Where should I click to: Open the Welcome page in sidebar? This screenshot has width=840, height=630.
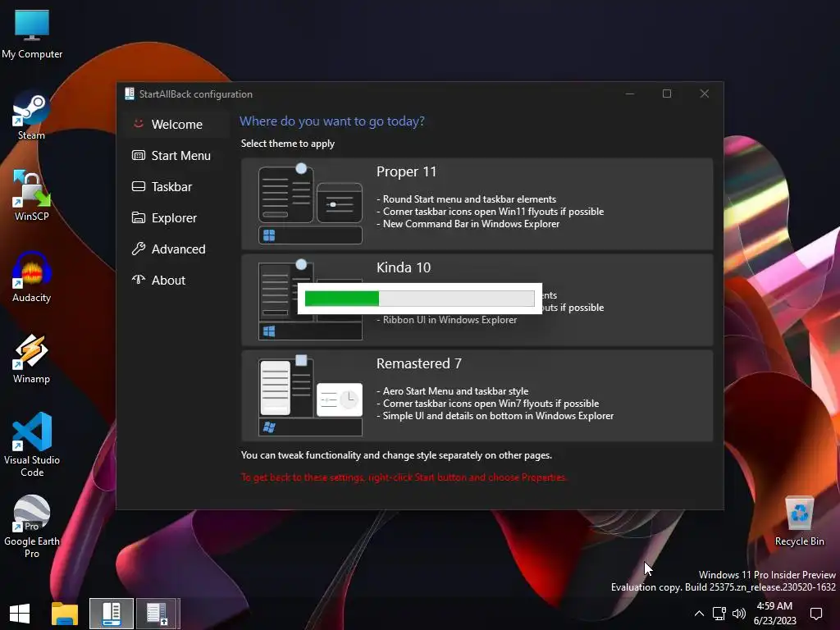[x=176, y=125]
